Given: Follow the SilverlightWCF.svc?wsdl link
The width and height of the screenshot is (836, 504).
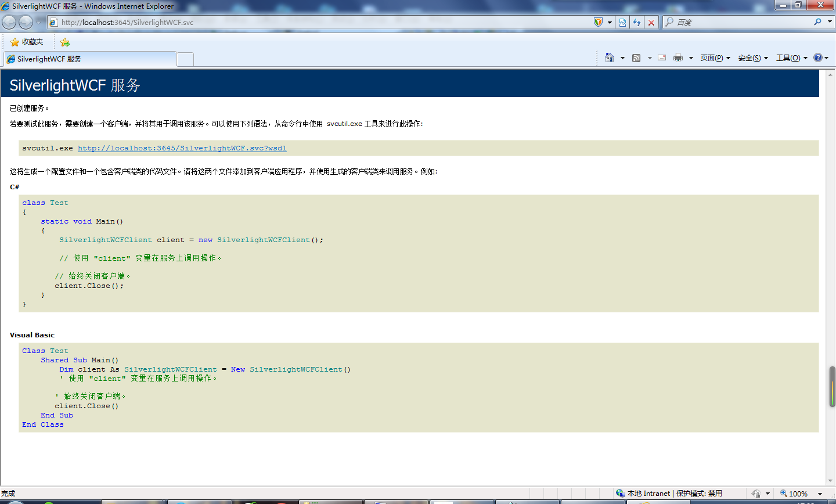Looking at the screenshot, I should 182,148.
